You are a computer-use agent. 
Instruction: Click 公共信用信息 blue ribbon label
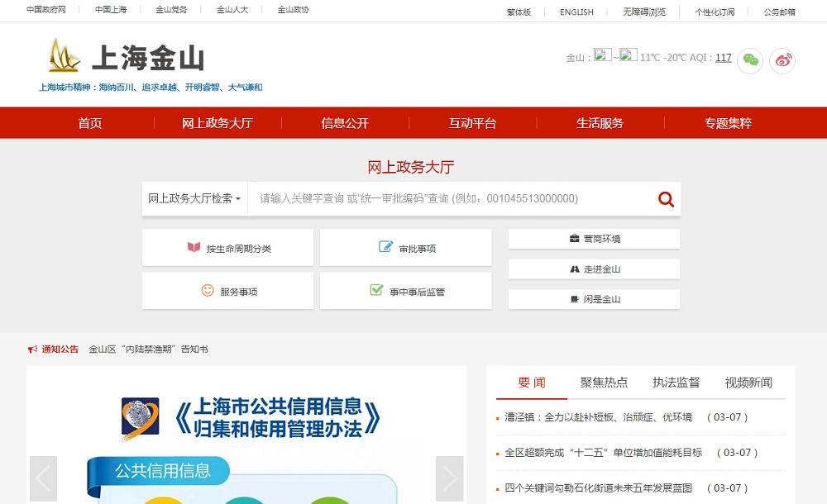pyautogui.click(x=162, y=470)
